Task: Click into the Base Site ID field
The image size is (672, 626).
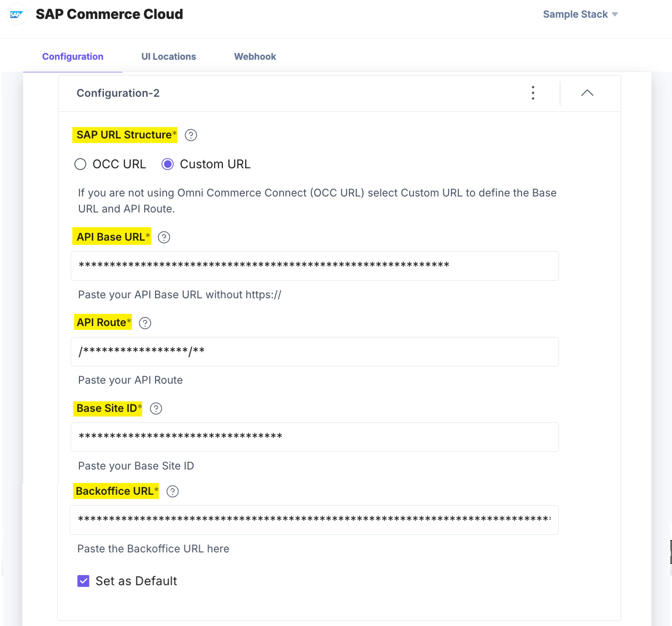Action: (x=314, y=437)
